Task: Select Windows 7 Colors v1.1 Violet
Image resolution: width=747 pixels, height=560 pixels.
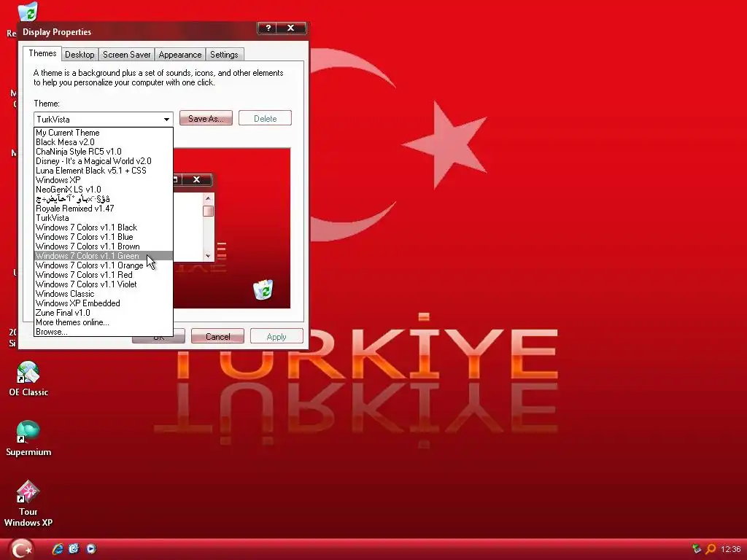Action: (104, 284)
